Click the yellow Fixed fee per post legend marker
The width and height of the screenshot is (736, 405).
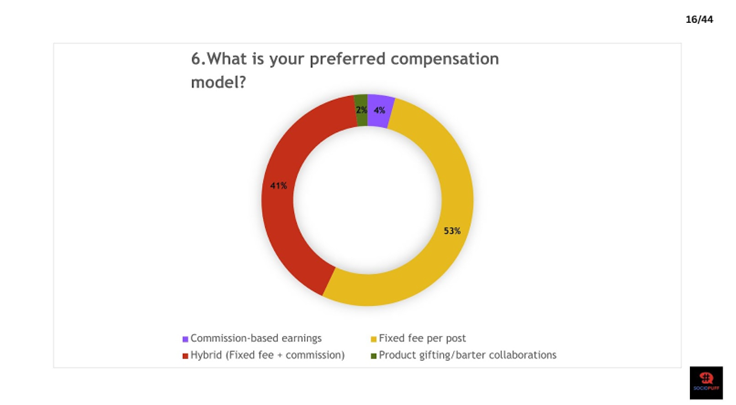point(374,339)
